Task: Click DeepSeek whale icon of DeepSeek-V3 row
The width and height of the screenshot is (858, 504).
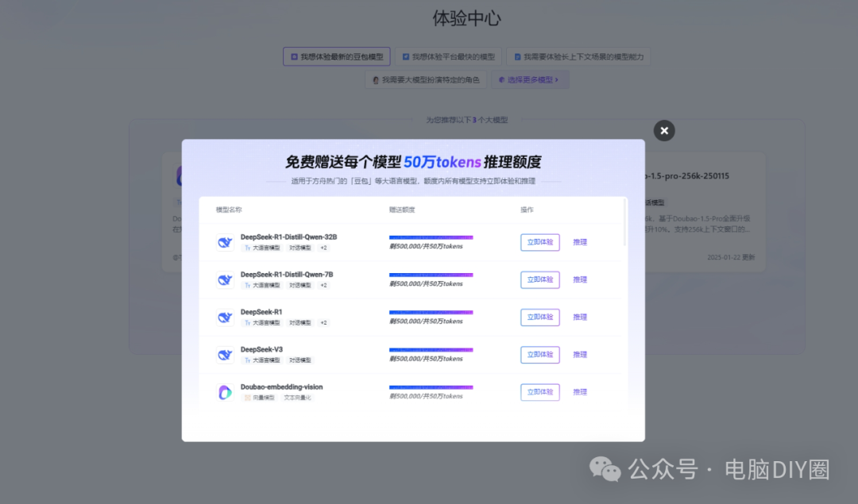Action: click(x=225, y=355)
